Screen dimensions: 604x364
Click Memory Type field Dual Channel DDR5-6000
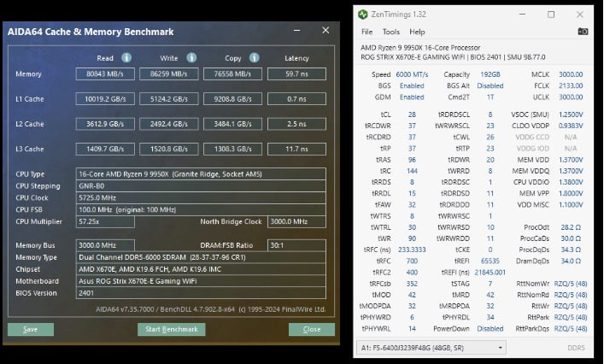click(201, 257)
